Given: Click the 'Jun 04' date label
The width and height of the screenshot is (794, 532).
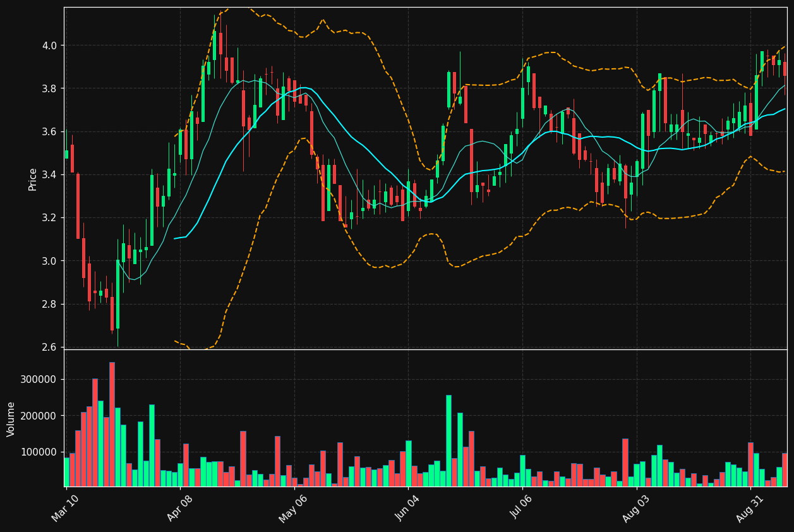Looking at the screenshot, I should (407, 508).
